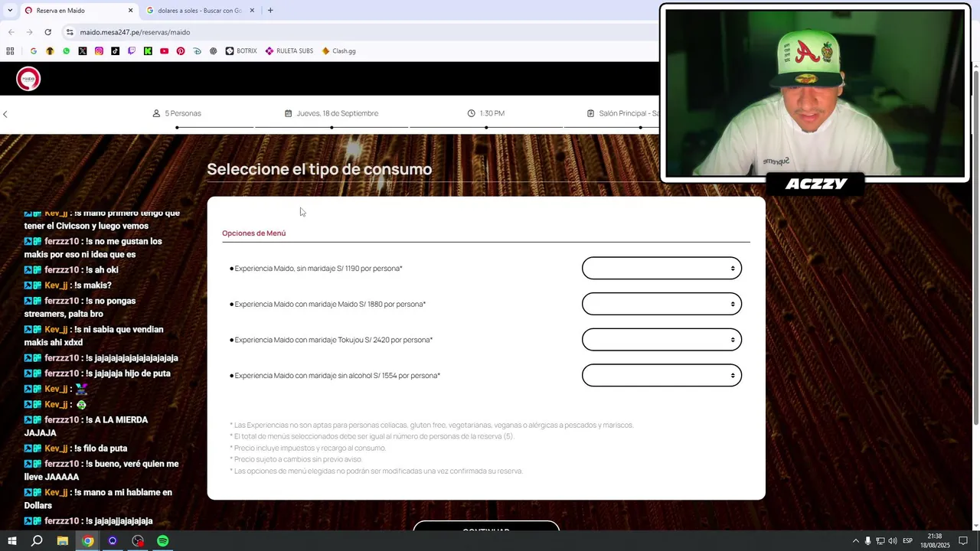Viewport: 980px width, 551px height.
Task: Select the '1:30 PM' time step
Action: (x=486, y=113)
